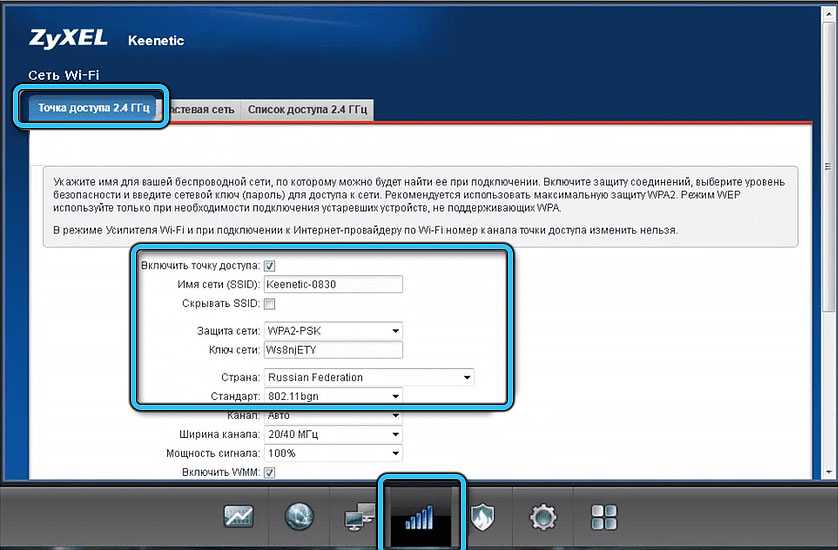Open the 'Стандарт' 802.11bgn dropdown
838x550 pixels.
click(x=332, y=396)
